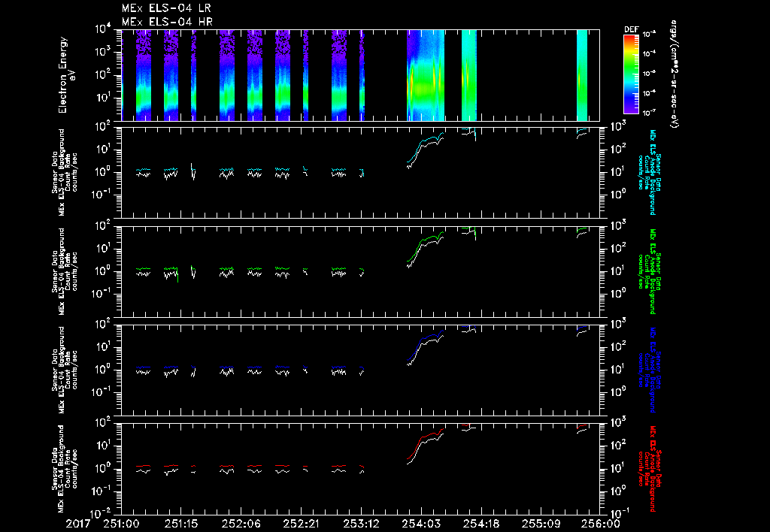
Task: Select 10^3 tick on Electron Energy axis
Action: coord(102,52)
